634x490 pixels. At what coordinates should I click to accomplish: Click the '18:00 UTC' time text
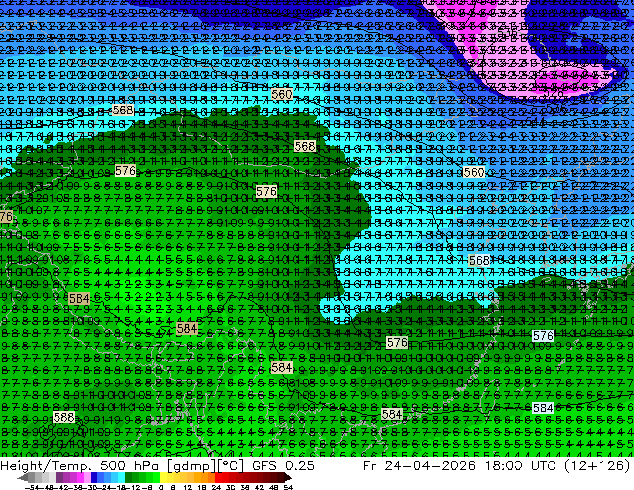click(522, 466)
